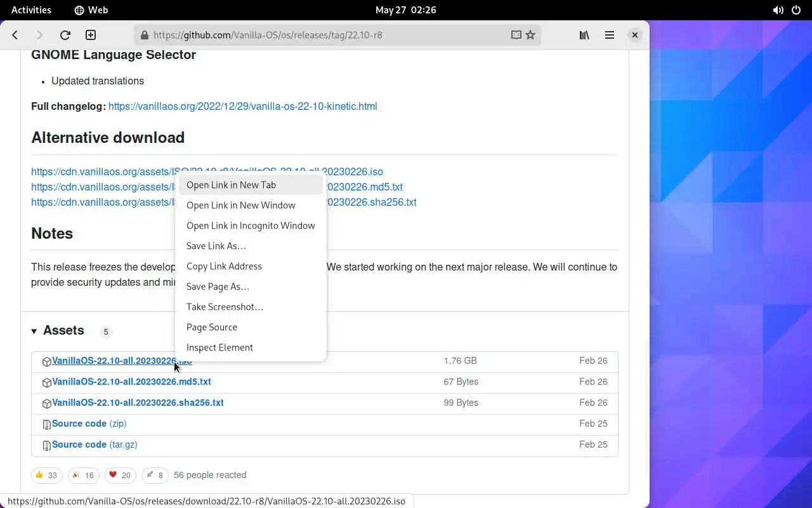The height and width of the screenshot is (508, 812).
Task: Reload the current page
Action: pos(65,35)
